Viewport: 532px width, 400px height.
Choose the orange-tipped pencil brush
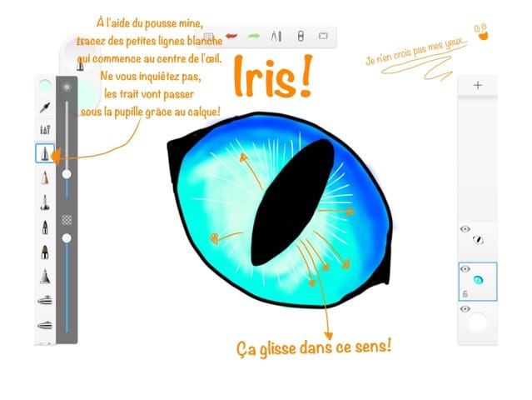click(45, 177)
